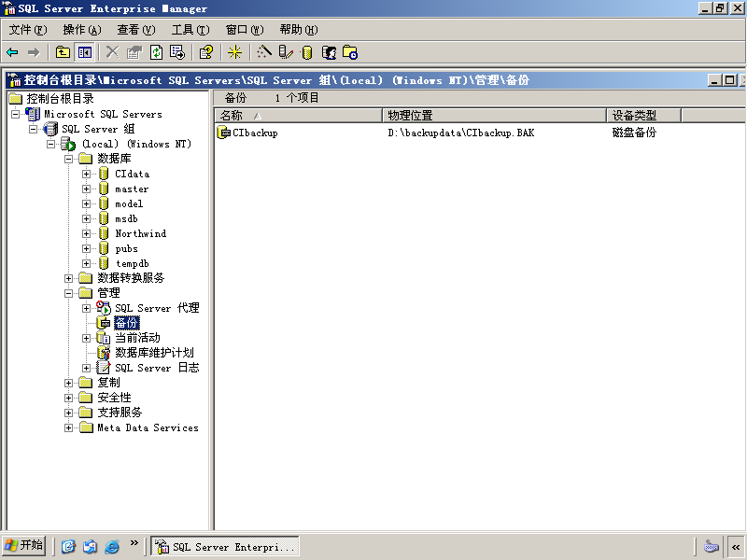Expand the 数据转换服务 folder
747x560 pixels.
click(x=68, y=278)
